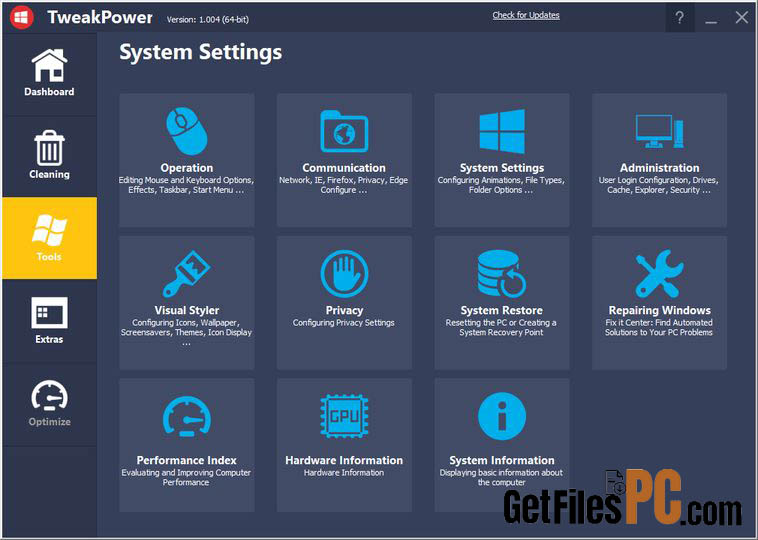Click 'Fix it Center: Find Automated' text
The height and width of the screenshot is (540, 758).
tap(659, 323)
